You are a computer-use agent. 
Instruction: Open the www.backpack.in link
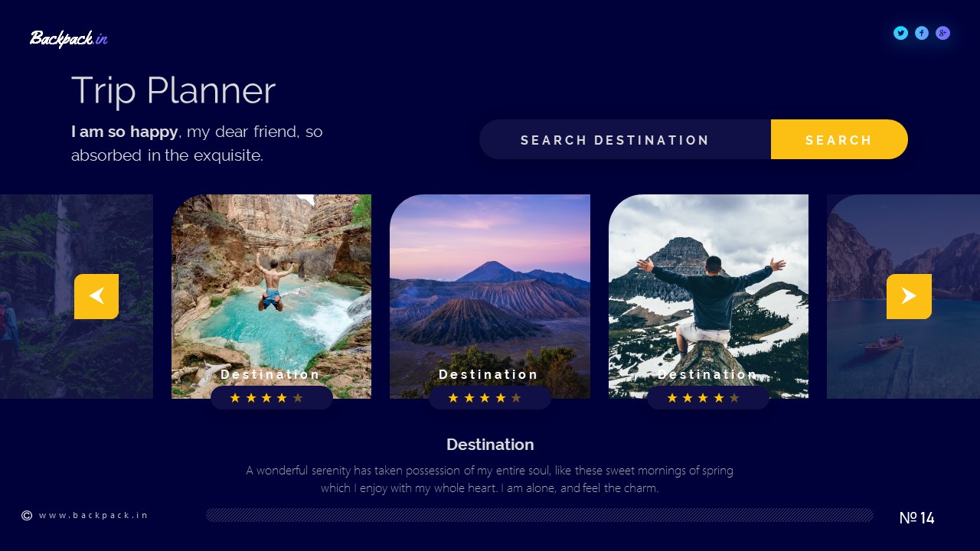click(93, 516)
